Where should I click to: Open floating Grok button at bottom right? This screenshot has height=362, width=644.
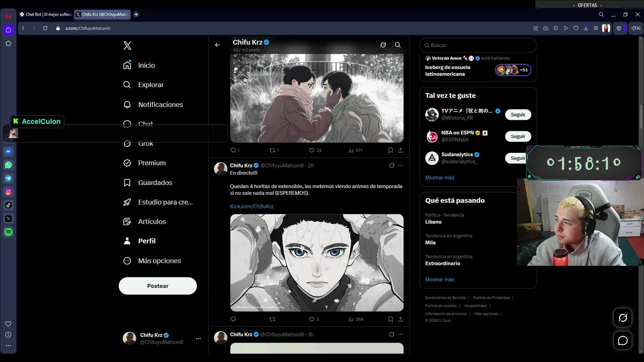623,318
